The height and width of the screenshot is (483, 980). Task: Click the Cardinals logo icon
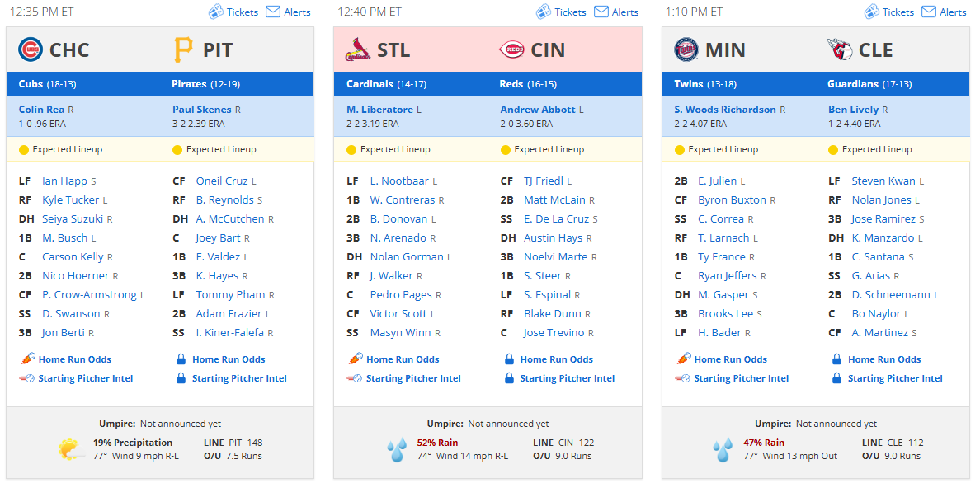(357, 50)
